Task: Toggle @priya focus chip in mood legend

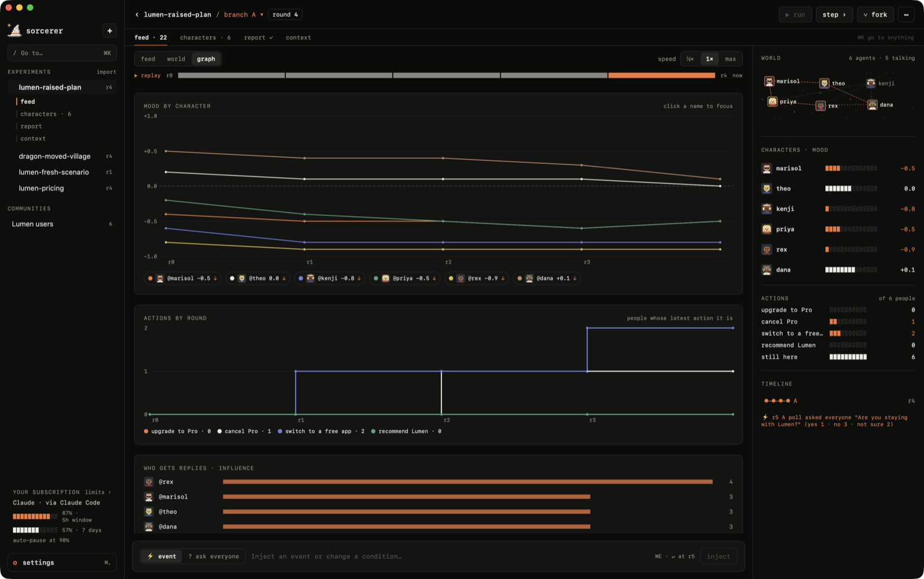Action: 405,278
